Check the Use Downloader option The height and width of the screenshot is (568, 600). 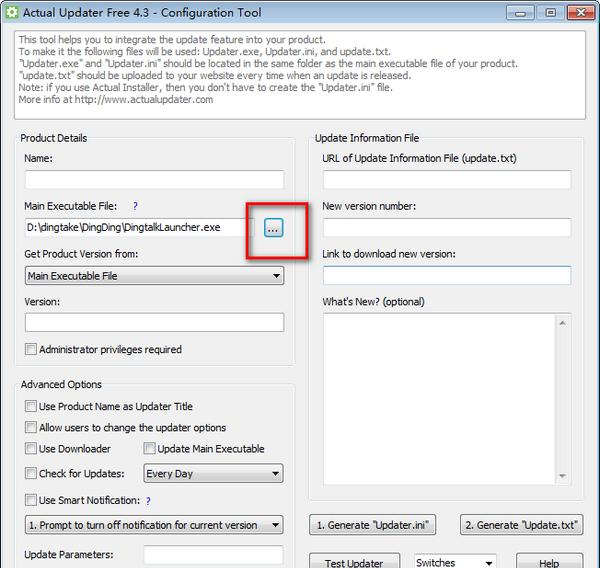tap(31, 448)
